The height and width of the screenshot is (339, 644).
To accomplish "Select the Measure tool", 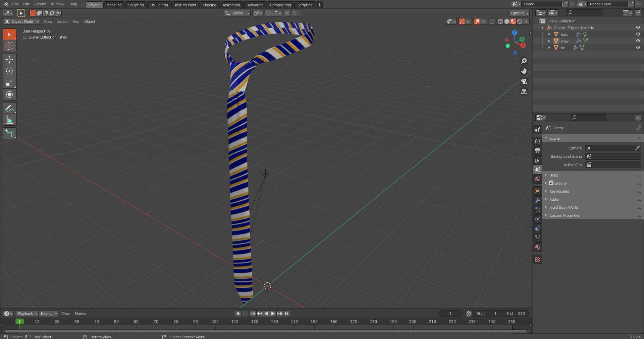I will [x=9, y=120].
